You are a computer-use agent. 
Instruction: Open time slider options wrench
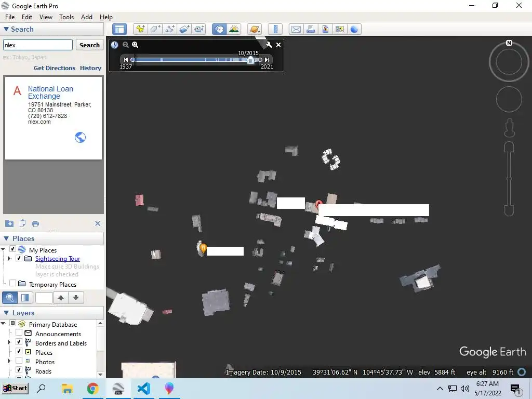point(269,45)
